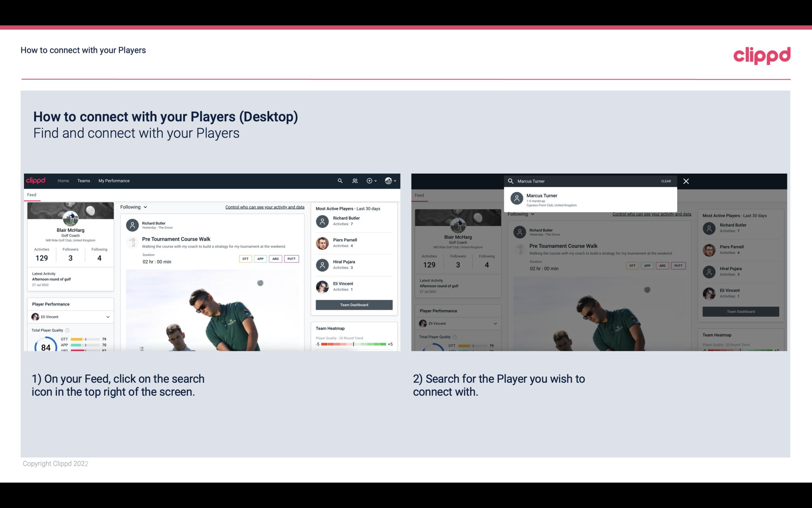This screenshot has height=508, width=812.
Task: Click the PUTT performance tag icon
Action: click(291, 259)
